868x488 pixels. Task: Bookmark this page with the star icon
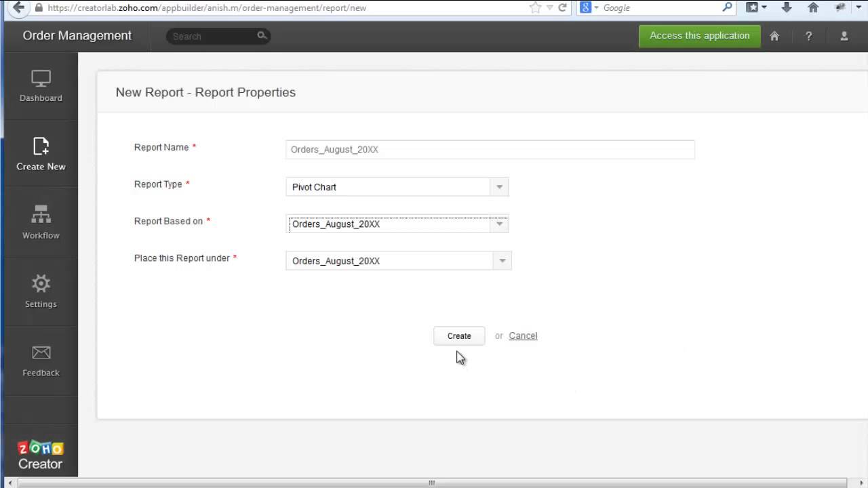coord(535,7)
